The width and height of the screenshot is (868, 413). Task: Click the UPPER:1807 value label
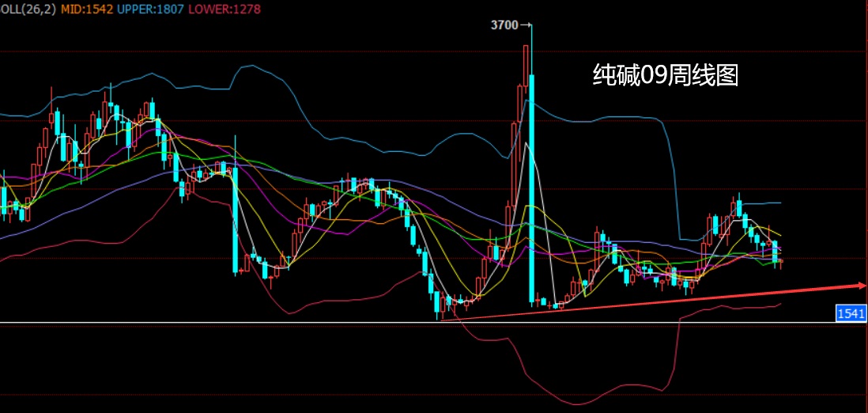click(150, 9)
